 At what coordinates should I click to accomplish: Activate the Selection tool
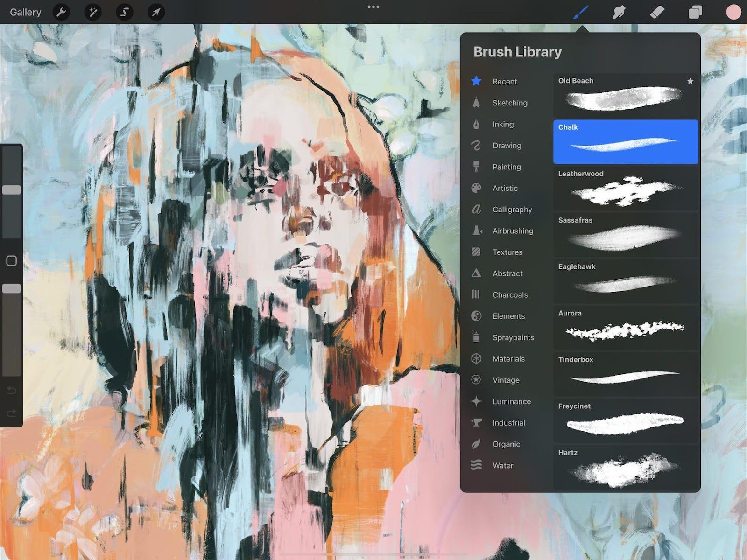[123, 12]
